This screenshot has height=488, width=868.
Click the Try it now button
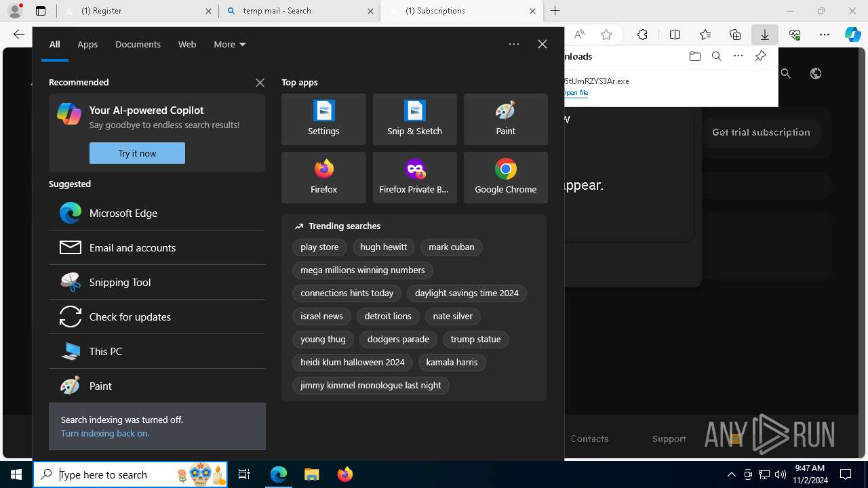tap(137, 153)
